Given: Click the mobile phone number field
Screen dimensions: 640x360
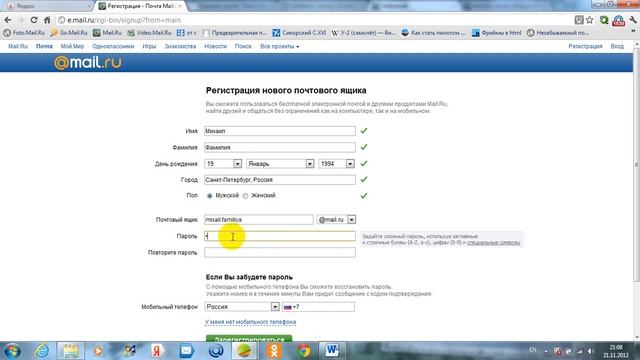Looking at the screenshot, I should coord(318,307).
